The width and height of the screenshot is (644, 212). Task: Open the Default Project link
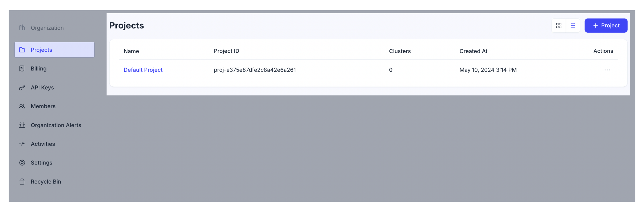(x=143, y=70)
